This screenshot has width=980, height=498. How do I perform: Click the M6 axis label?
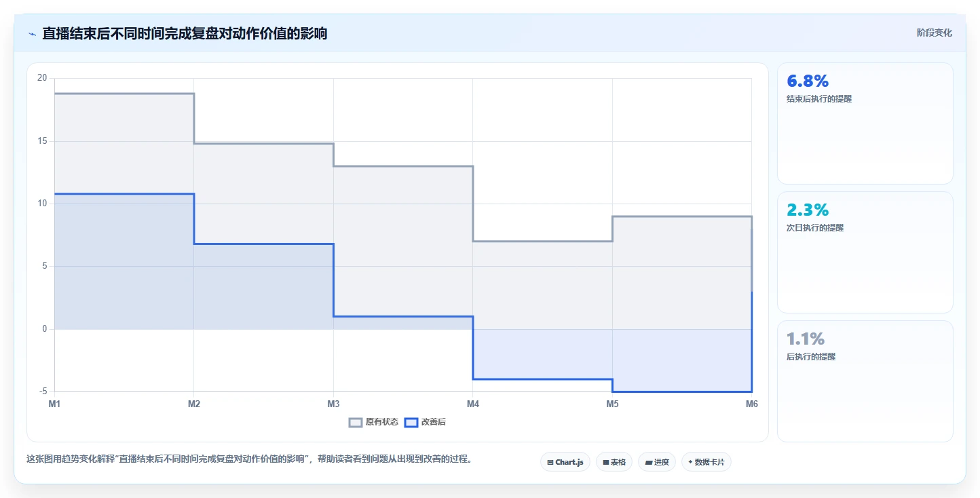(x=751, y=404)
